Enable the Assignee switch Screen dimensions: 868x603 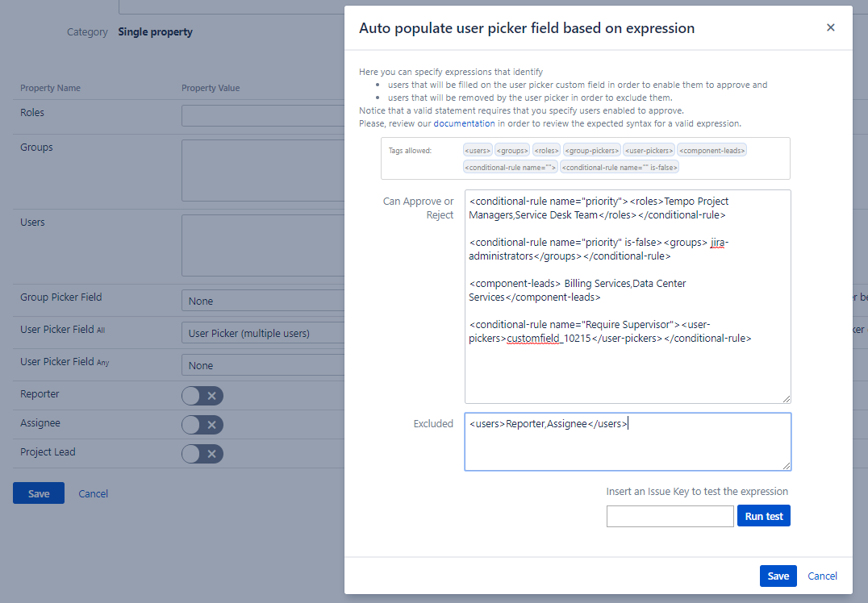[x=202, y=425]
